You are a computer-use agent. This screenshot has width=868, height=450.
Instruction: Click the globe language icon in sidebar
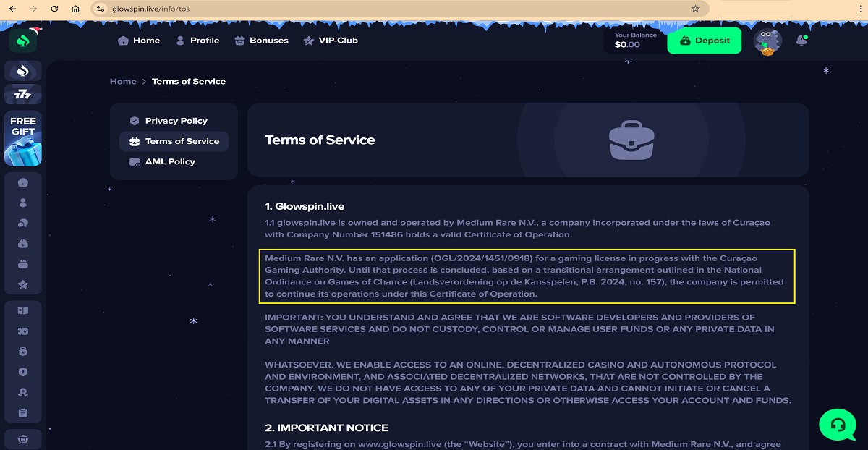(23, 438)
